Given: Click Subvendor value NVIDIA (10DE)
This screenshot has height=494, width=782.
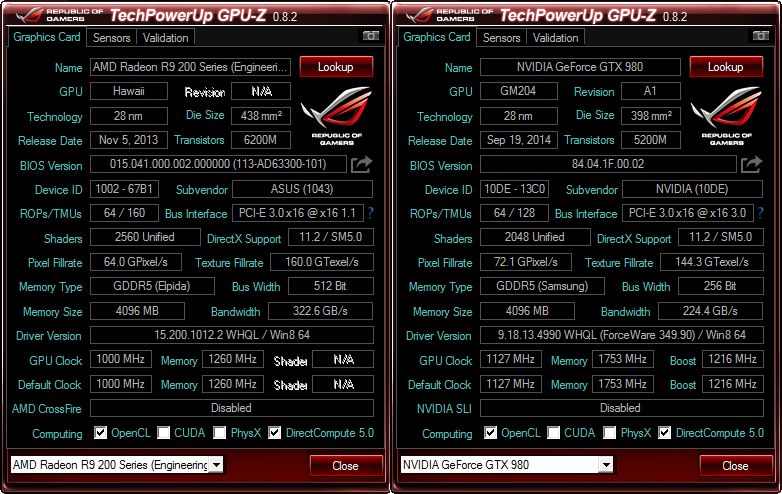Looking at the screenshot, I should pyautogui.click(x=692, y=189).
